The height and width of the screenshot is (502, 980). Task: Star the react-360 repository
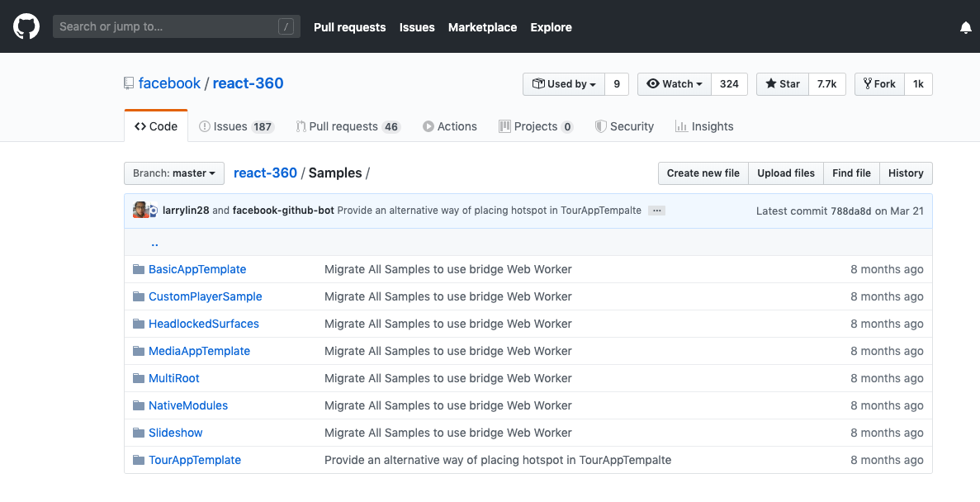coord(781,83)
